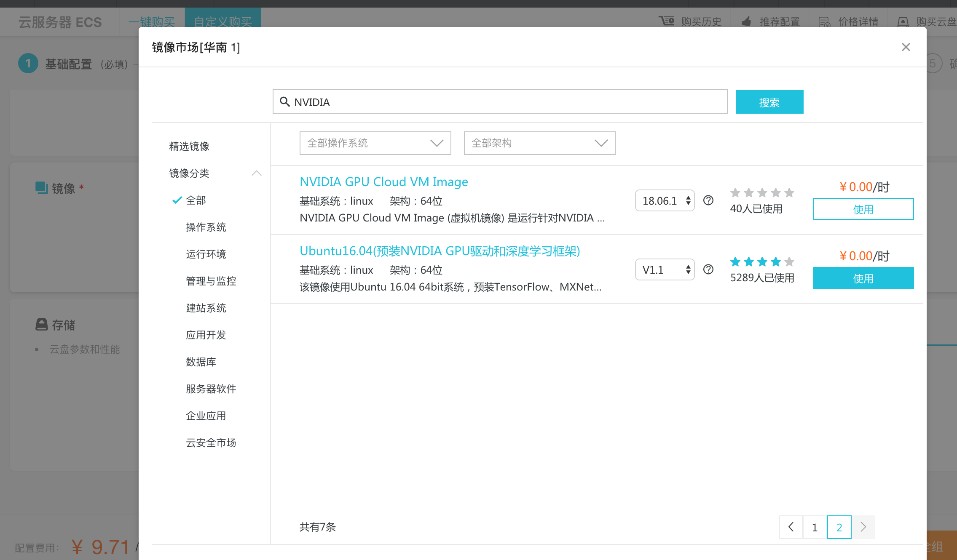Open help icon for NVIDIA GPU Cloud version
Screen dimensions: 957x560
(x=708, y=200)
